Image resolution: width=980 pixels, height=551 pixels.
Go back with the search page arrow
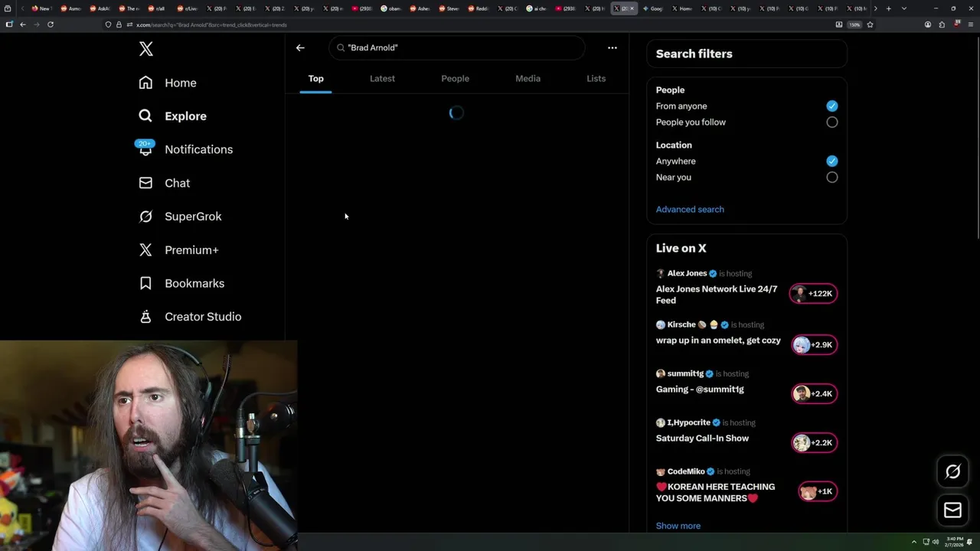(x=300, y=47)
